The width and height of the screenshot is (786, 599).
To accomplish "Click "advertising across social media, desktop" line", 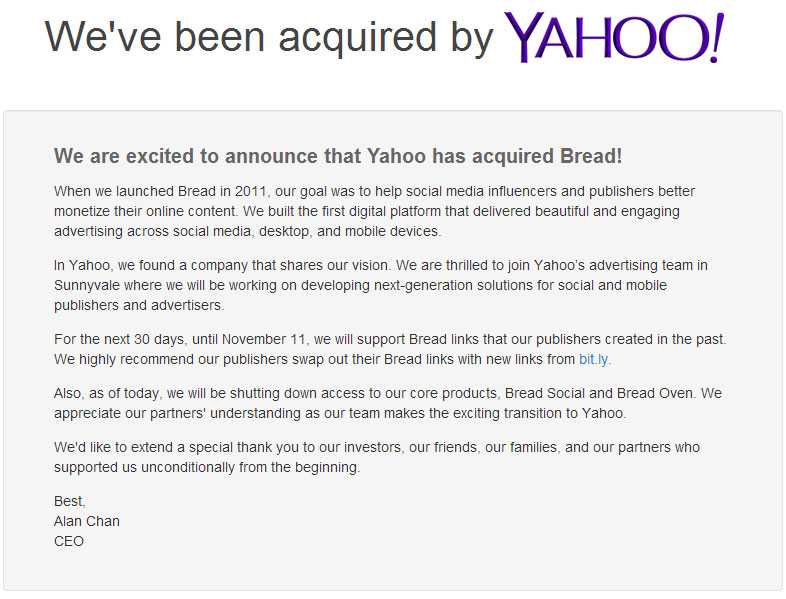I will 248,231.
